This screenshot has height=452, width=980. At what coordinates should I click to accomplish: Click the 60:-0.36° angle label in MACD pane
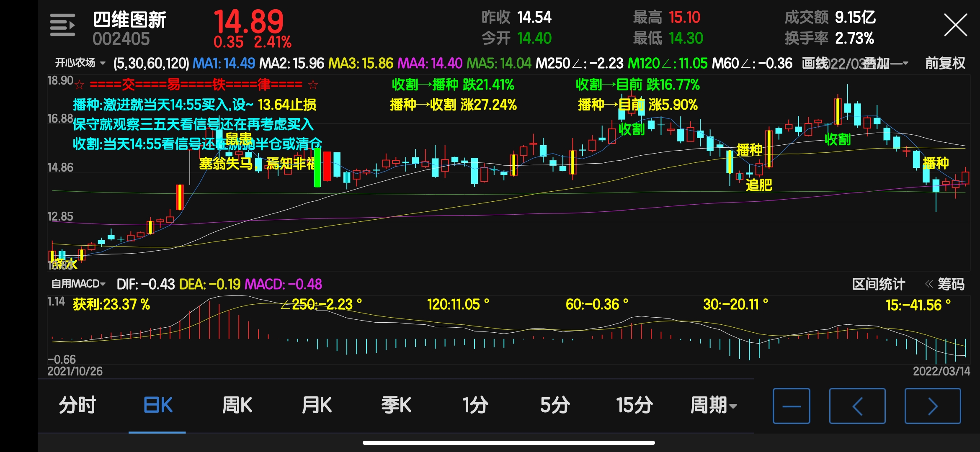[x=597, y=304]
